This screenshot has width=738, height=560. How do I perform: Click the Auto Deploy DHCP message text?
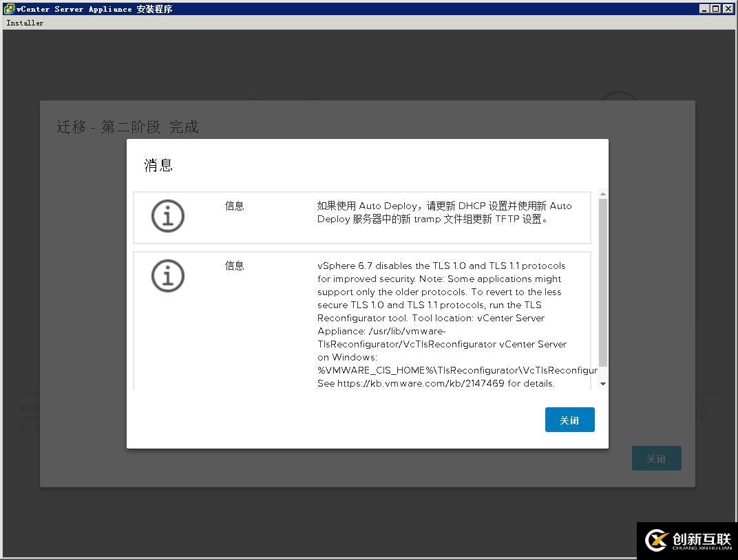444,212
